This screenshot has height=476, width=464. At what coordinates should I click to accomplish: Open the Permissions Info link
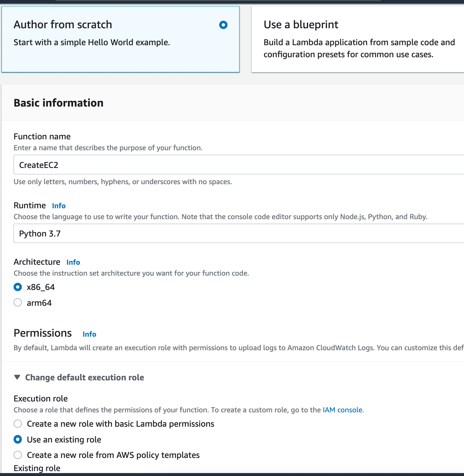pyautogui.click(x=89, y=334)
